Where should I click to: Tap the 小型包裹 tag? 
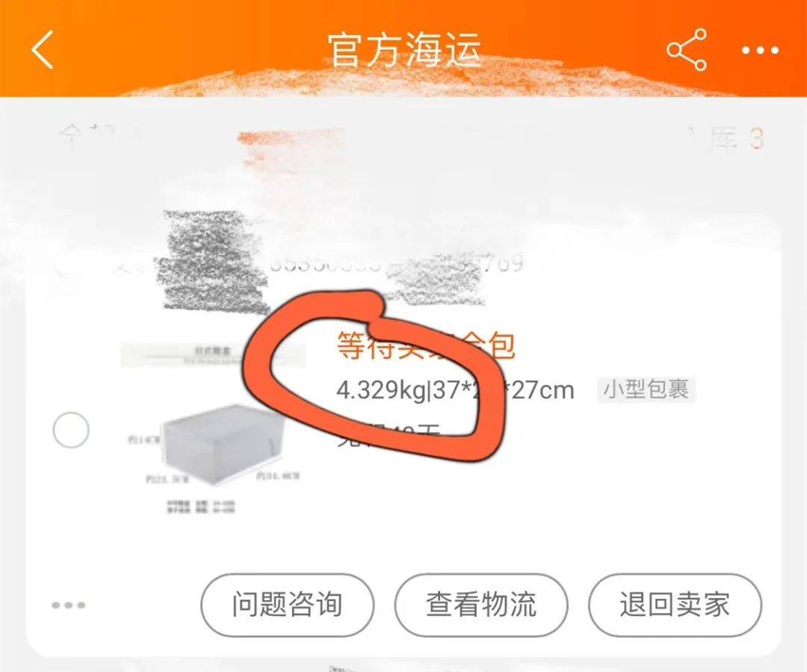pyautogui.click(x=646, y=389)
